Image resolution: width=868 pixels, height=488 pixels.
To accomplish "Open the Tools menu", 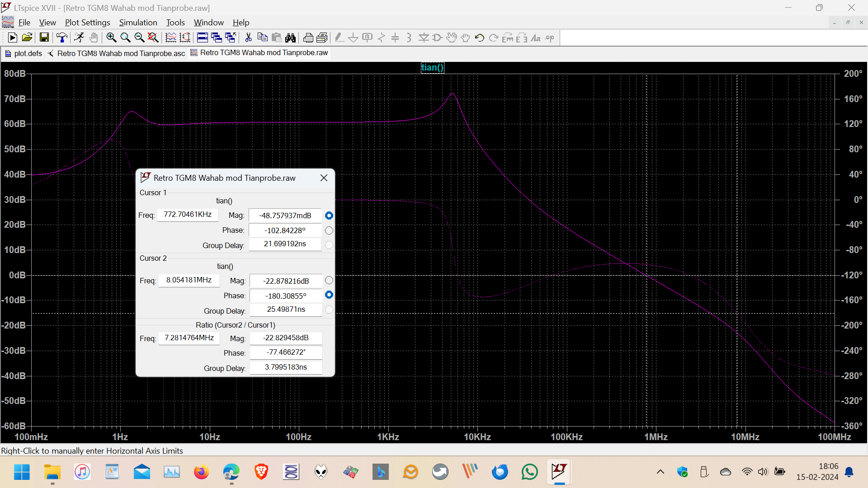I will coord(175,23).
